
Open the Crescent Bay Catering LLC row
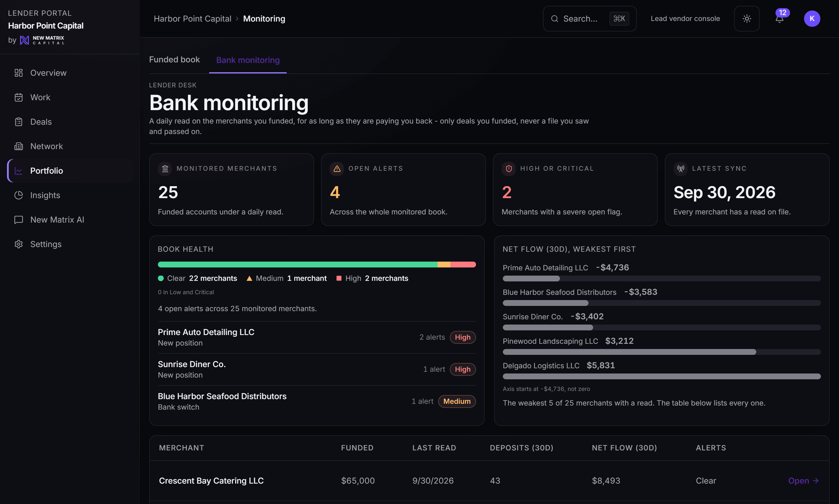(x=489, y=481)
